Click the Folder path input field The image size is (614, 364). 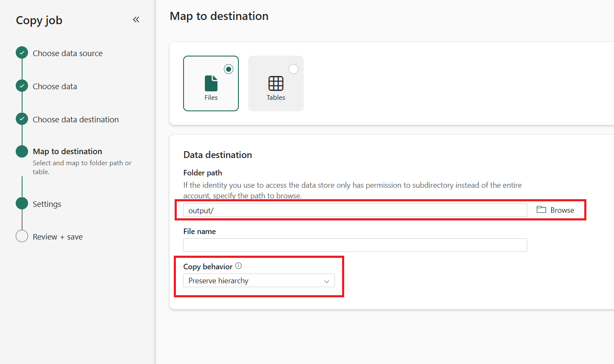pos(355,210)
